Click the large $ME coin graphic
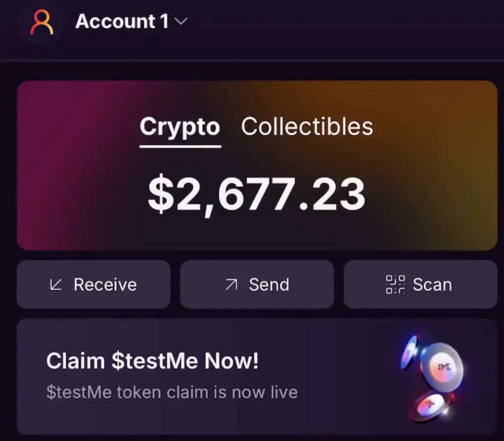The image size is (504, 441). pyautogui.click(x=442, y=367)
